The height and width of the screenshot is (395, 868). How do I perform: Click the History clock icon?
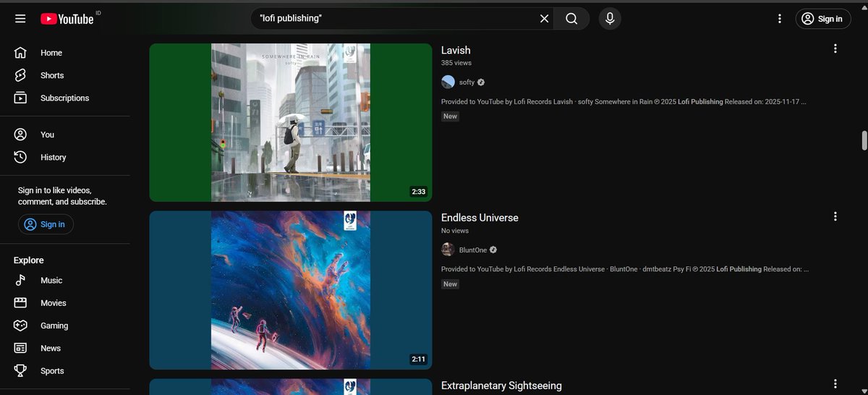(20, 157)
